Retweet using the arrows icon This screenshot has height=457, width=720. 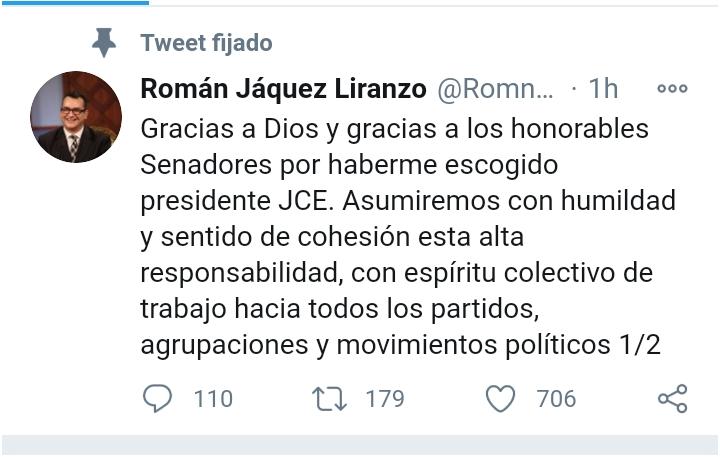pos(329,398)
